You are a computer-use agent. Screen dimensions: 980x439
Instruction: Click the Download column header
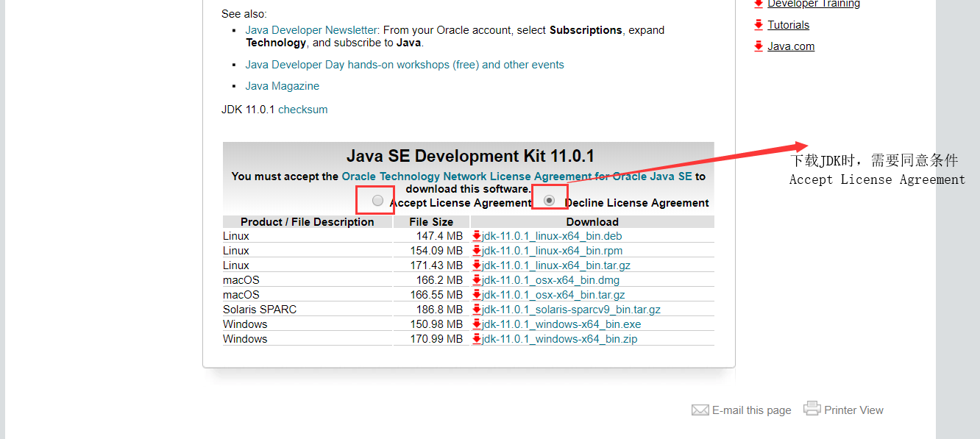pyautogui.click(x=592, y=222)
